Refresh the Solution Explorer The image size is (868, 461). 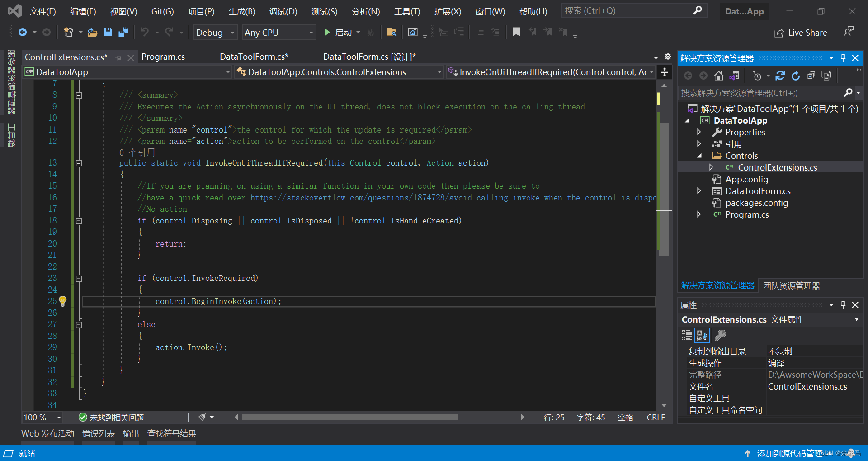pos(796,76)
